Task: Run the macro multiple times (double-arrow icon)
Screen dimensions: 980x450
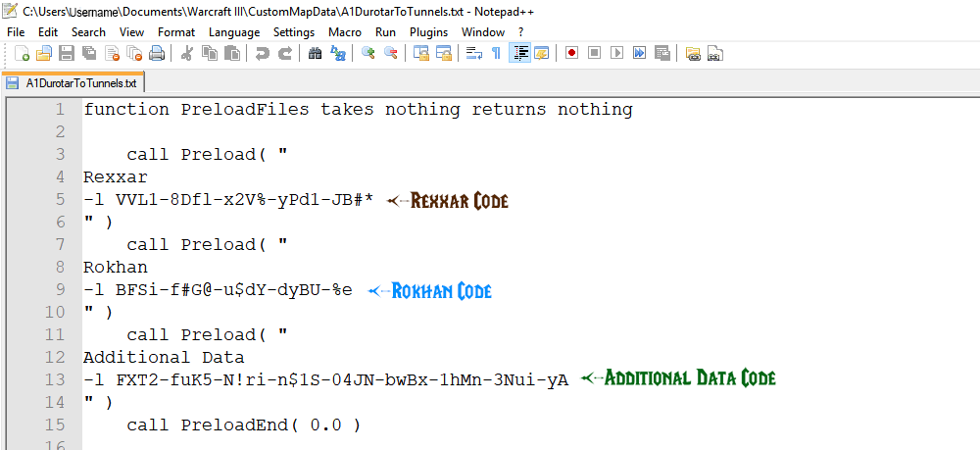Action: point(639,53)
